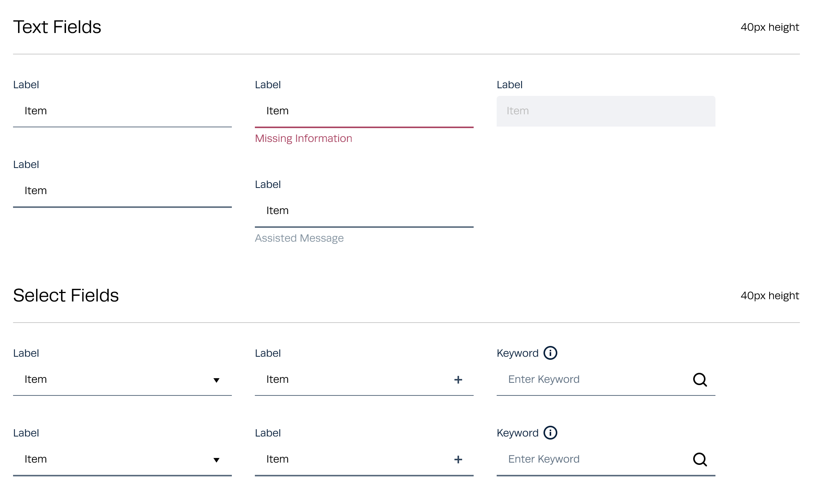The image size is (826, 504).
Task: Click the text field showing Missing Information error
Action: 364,111
